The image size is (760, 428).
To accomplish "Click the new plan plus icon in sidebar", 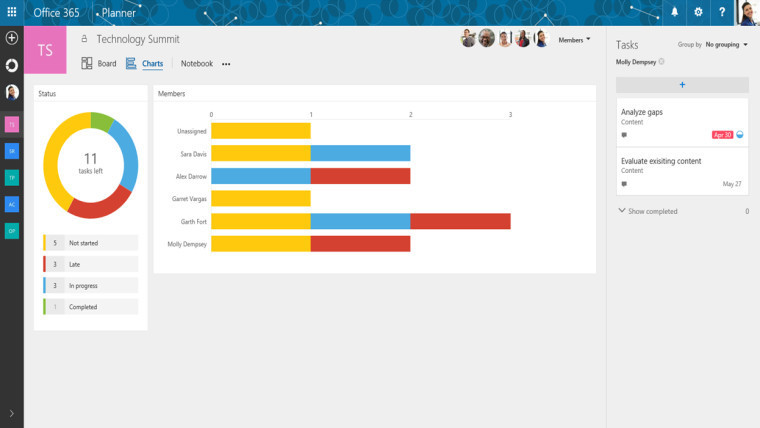I will [12, 38].
